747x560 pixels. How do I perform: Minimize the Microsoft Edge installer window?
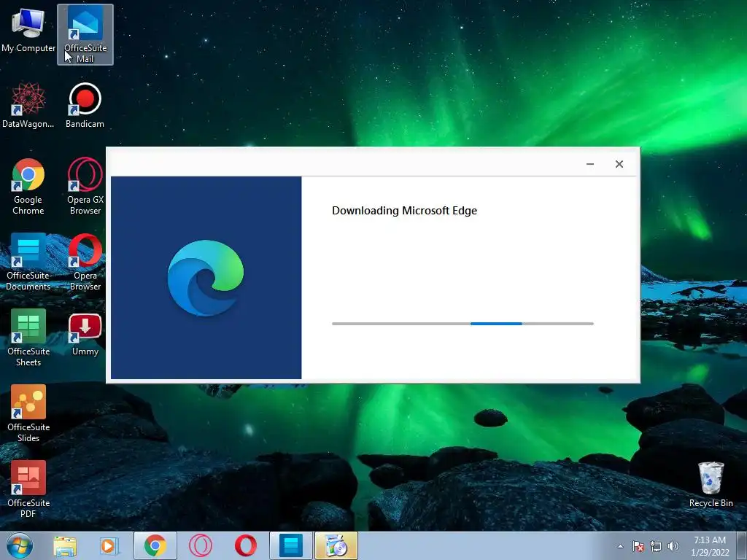[589, 164]
